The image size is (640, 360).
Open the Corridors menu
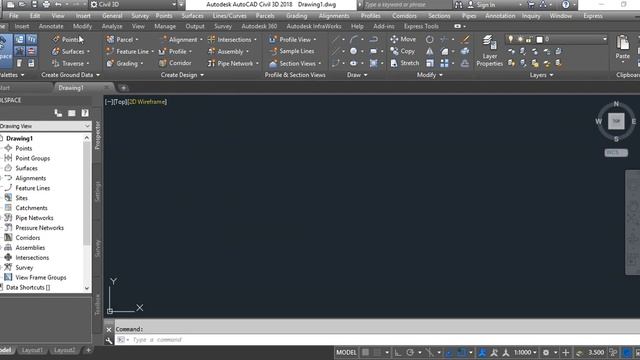pos(404,16)
